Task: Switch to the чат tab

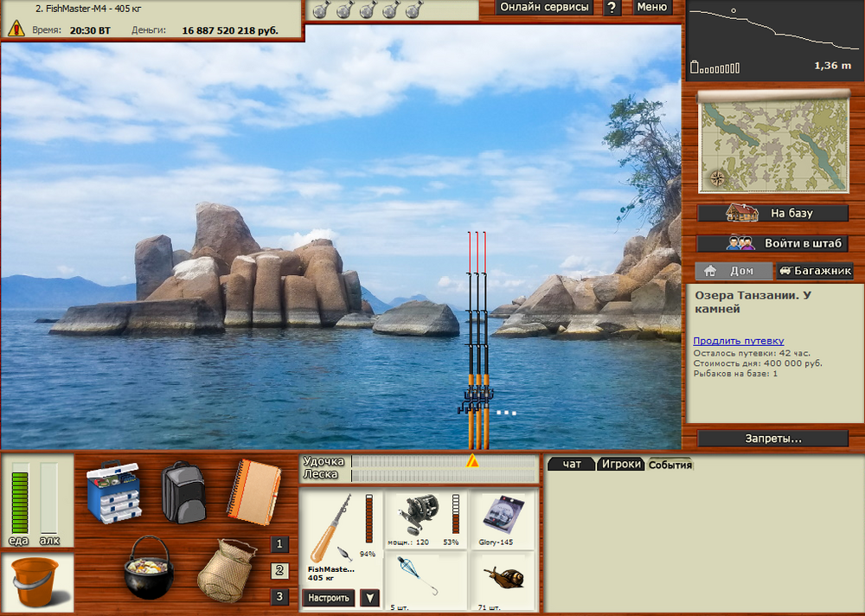Action: (x=572, y=465)
